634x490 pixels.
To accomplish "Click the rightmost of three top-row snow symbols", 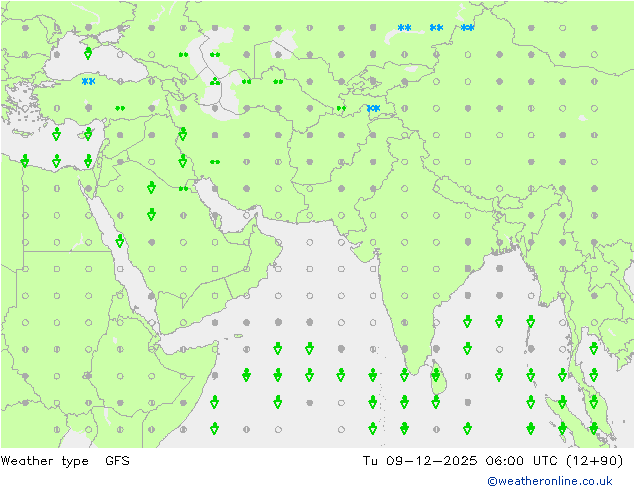I will click(x=467, y=27).
